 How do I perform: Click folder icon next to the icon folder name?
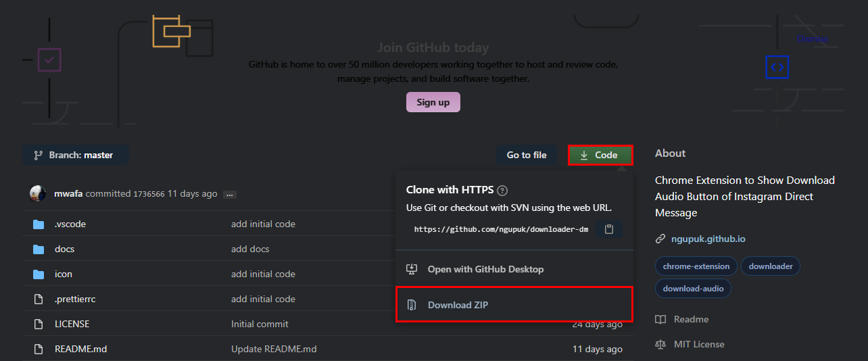(39, 274)
